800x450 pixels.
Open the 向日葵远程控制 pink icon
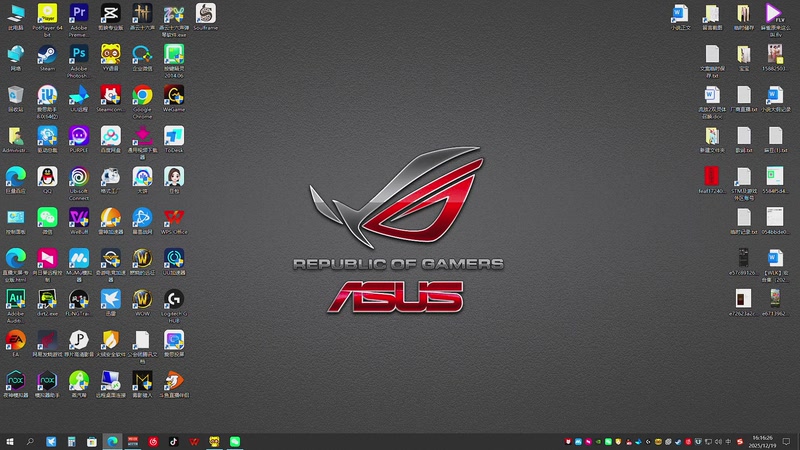[x=47, y=264]
